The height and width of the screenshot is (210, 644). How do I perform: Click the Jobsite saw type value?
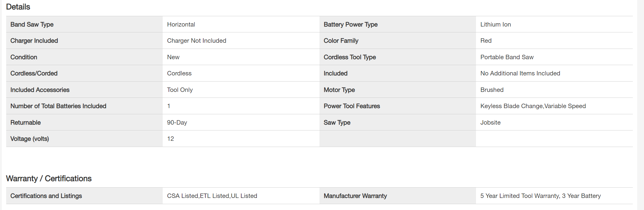click(490, 123)
